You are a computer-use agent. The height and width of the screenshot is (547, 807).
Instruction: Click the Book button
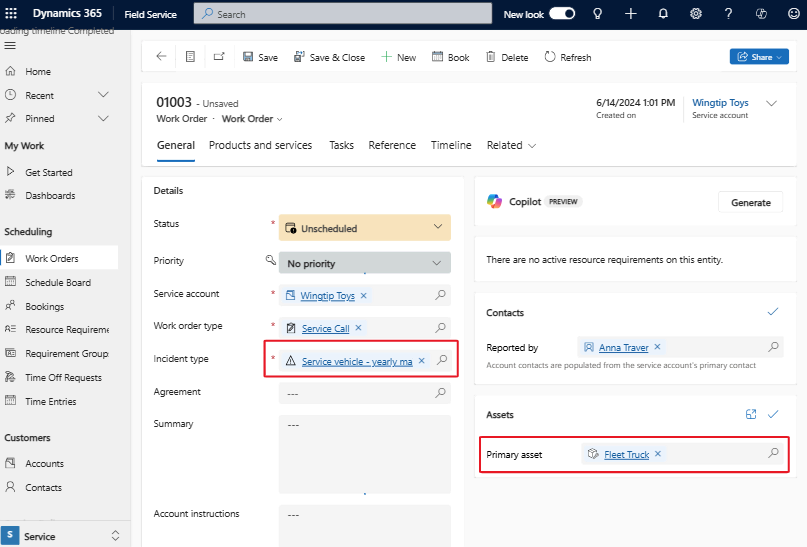(450, 57)
